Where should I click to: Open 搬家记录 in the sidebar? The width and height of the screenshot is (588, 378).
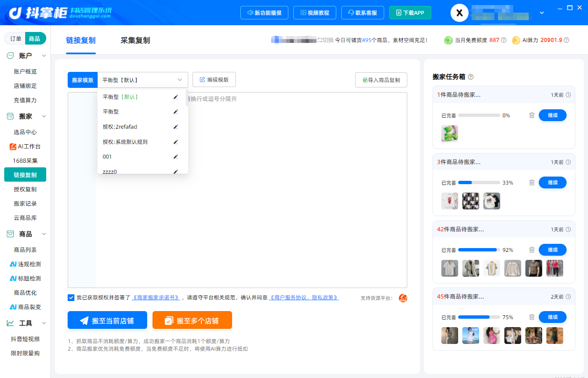pyautogui.click(x=25, y=204)
